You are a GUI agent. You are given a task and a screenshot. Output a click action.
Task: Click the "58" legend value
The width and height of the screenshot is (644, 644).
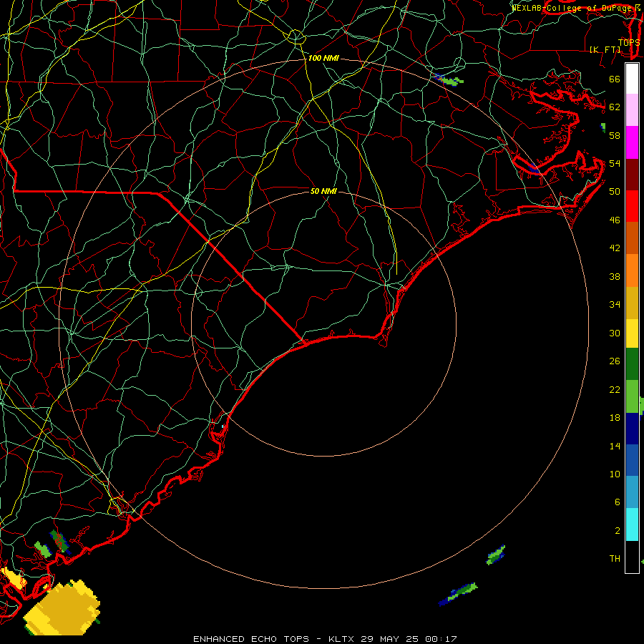tap(615, 135)
